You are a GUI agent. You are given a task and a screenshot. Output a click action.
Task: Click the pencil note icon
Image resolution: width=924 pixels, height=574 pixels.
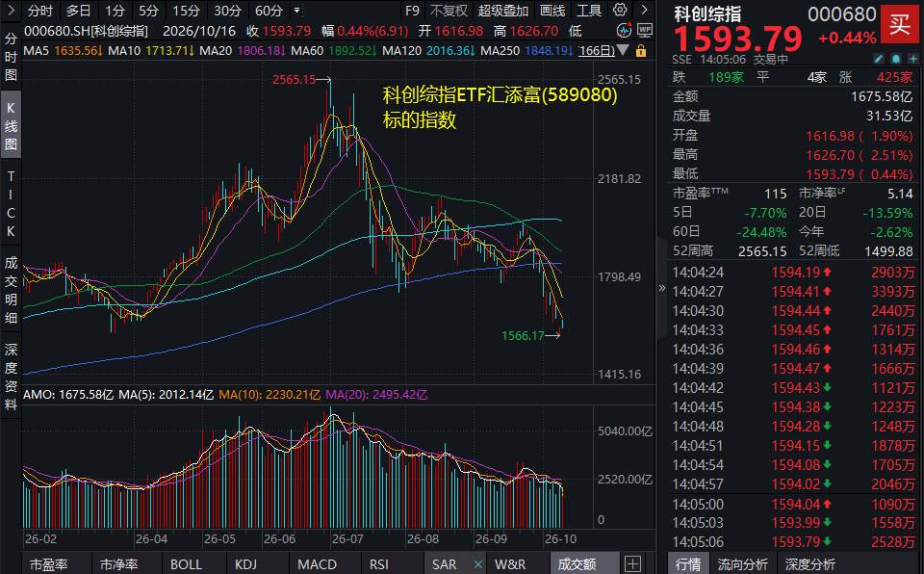(x=878, y=59)
